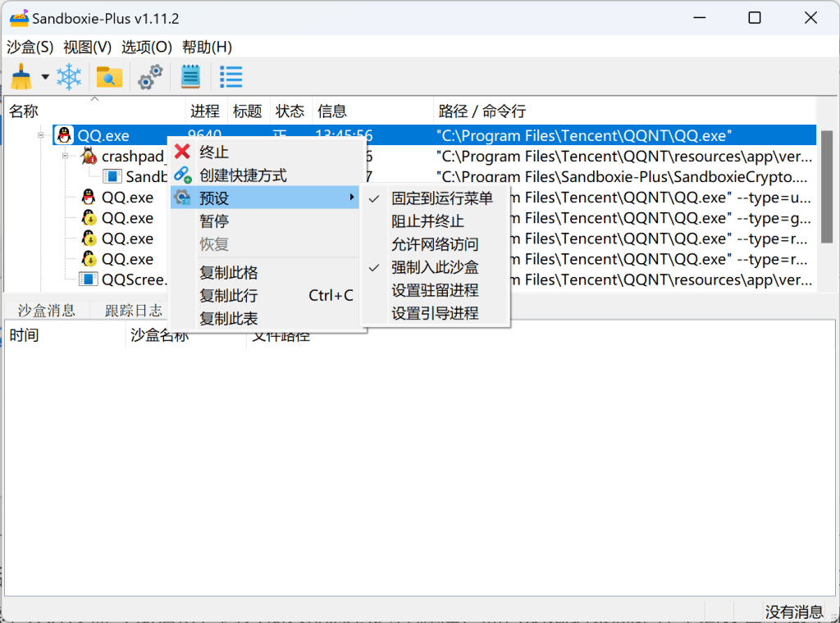The width and height of the screenshot is (840, 623).
Task: Click the chain link icon beside 创建快捷方式
Action: pyautogui.click(x=182, y=175)
